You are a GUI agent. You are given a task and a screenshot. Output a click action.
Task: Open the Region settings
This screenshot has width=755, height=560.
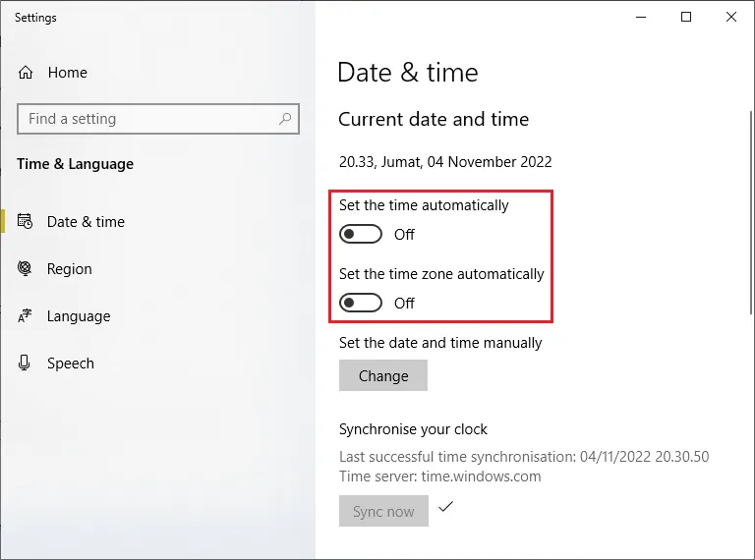70,269
